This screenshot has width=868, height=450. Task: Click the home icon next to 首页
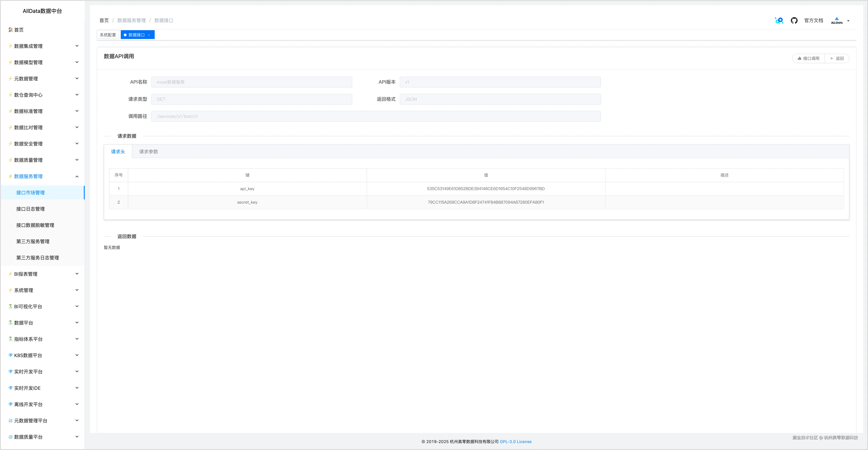[x=11, y=30]
